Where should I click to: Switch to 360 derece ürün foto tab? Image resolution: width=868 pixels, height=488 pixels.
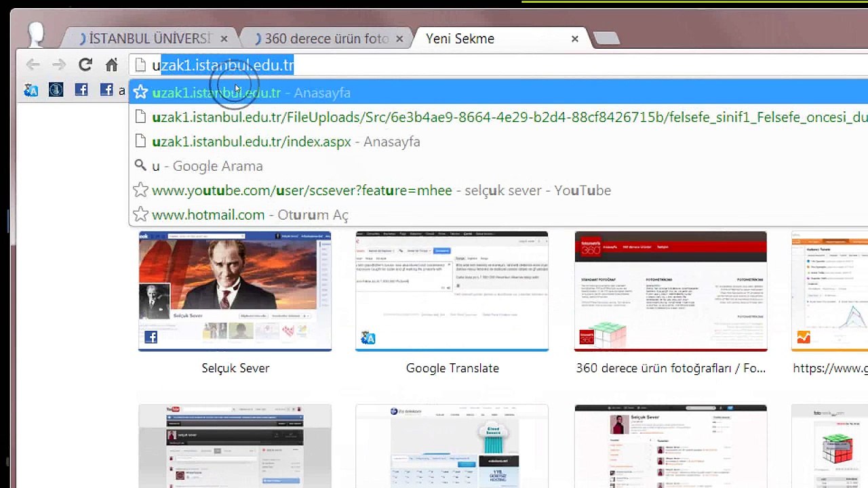click(x=325, y=39)
